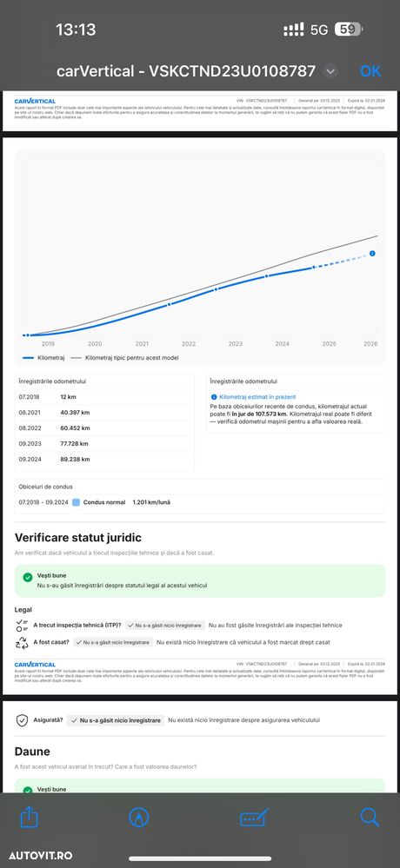Click the green Vești bune checkmark icon
400x868 pixels.
[28, 578]
